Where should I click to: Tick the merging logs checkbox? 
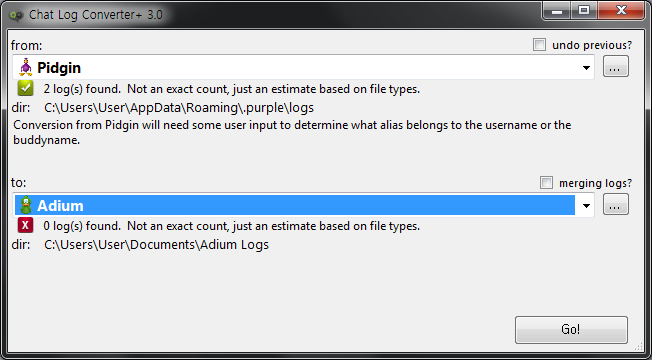click(546, 182)
